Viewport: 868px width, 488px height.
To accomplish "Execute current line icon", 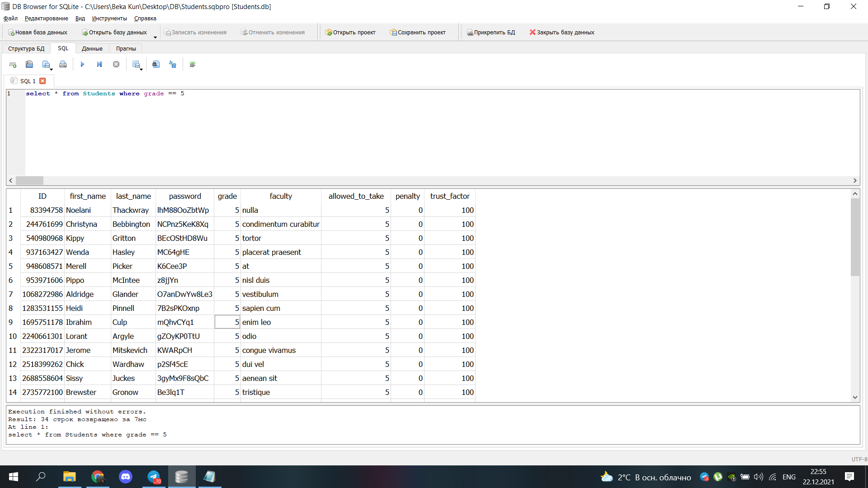I will 99,65.
